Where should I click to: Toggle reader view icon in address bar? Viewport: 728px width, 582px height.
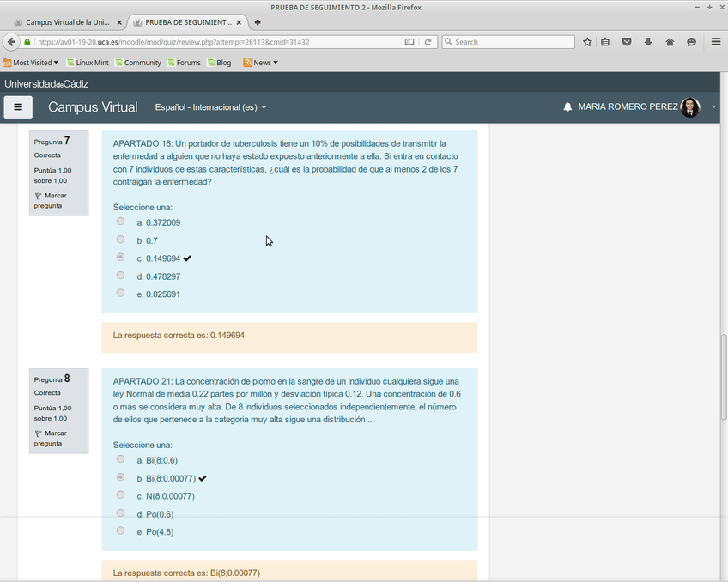pyautogui.click(x=409, y=42)
